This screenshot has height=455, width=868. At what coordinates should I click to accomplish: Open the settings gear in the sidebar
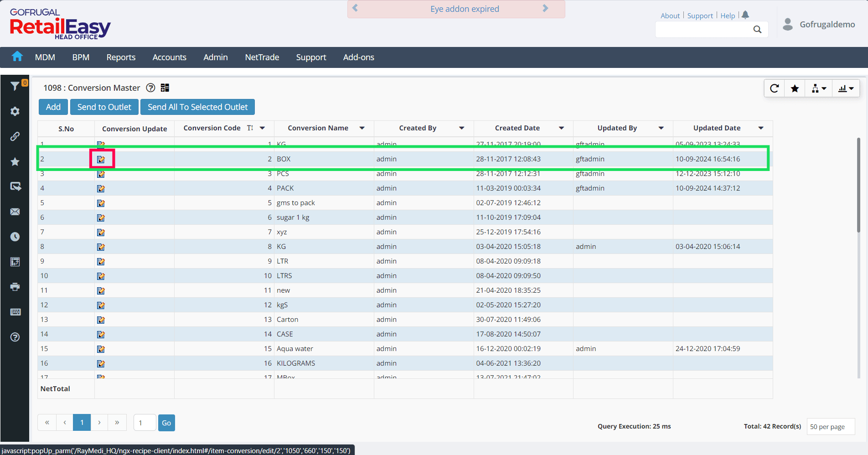click(15, 111)
